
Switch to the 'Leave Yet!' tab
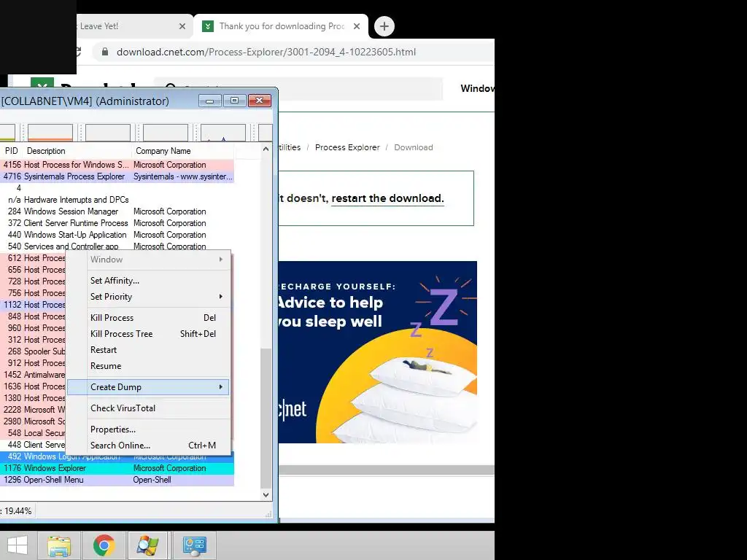pos(135,26)
